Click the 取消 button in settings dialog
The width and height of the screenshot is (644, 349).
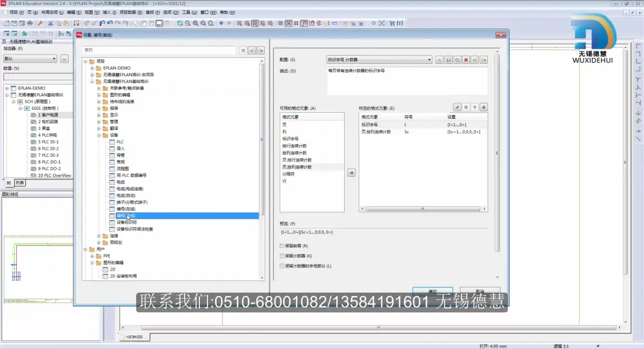pos(480,291)
